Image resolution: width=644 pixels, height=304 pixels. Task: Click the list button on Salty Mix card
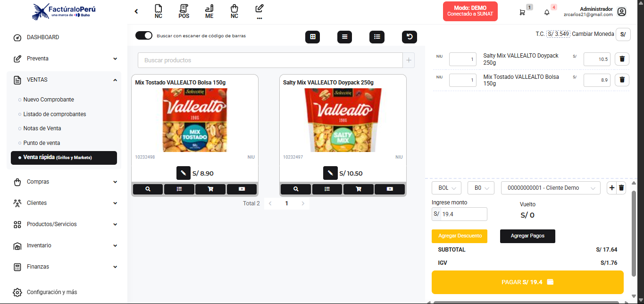click(327, 189)
